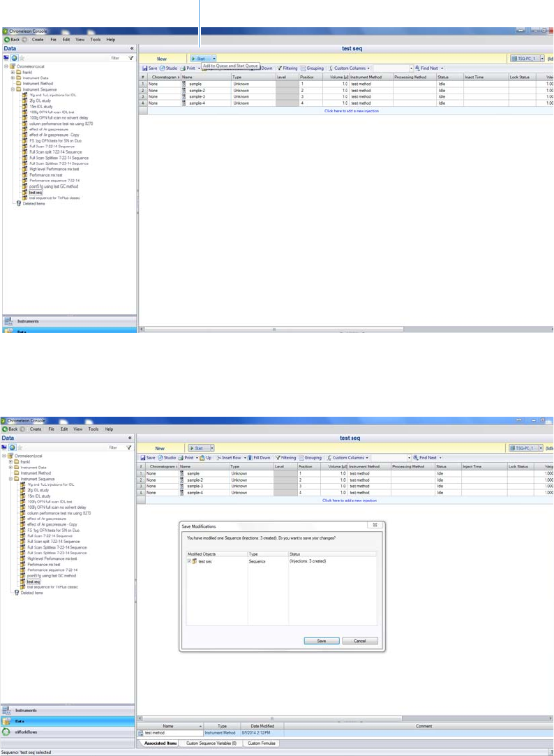The width and height of the screenshot is (554, 756).
Task: Click the horizontal scrollbar under the upper injection table
Action: tap(274, 329)
